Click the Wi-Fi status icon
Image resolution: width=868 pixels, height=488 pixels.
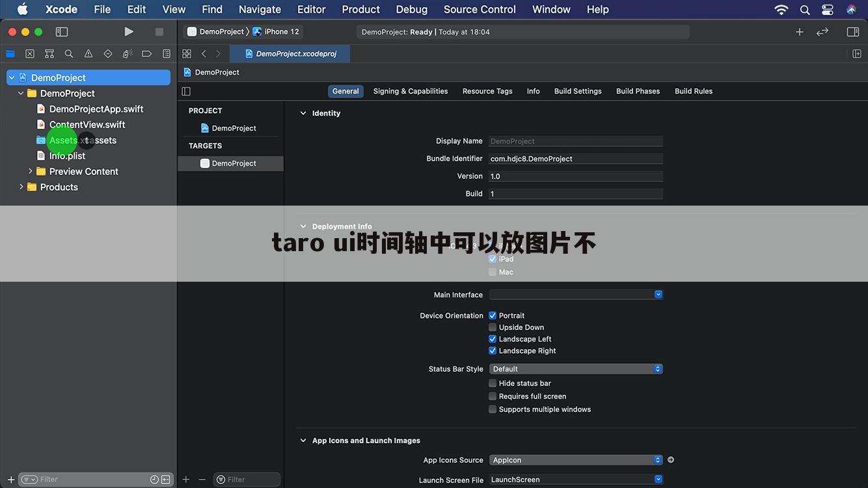point(781,9)
